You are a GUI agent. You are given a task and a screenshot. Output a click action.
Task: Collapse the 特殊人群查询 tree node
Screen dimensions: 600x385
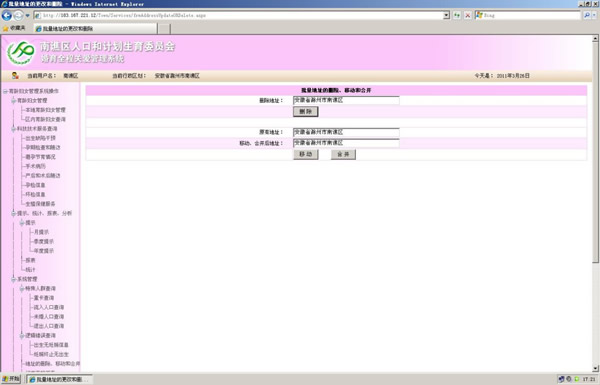(22, 288)
